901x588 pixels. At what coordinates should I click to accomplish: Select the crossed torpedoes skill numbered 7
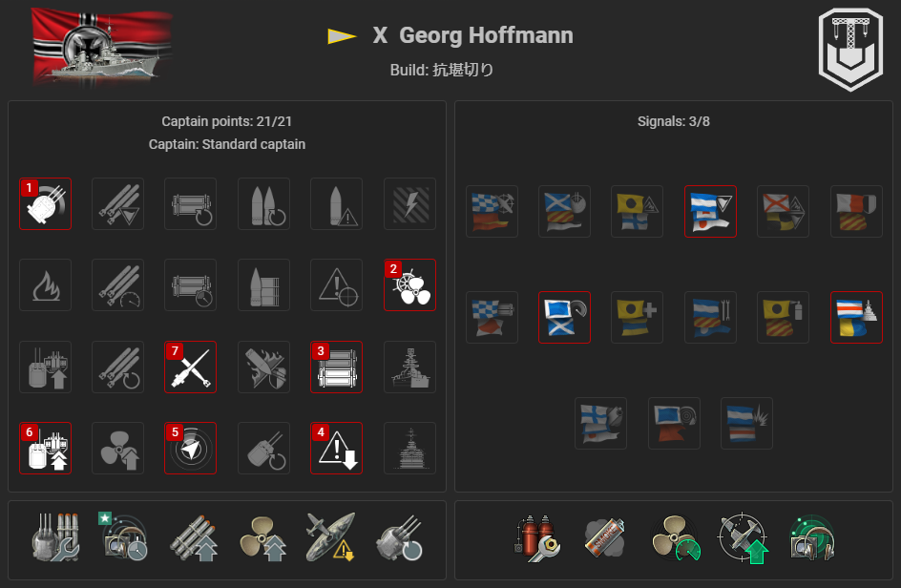pos(190,367)
